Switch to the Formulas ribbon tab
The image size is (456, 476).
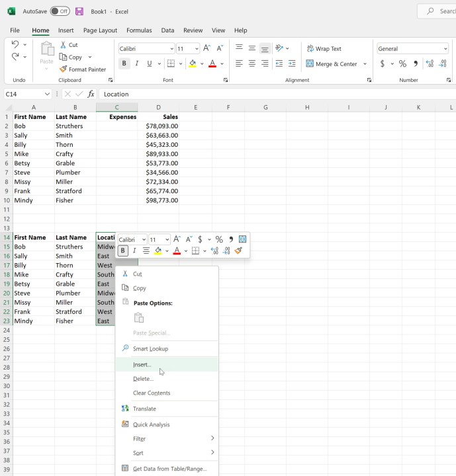click(139, 30)
